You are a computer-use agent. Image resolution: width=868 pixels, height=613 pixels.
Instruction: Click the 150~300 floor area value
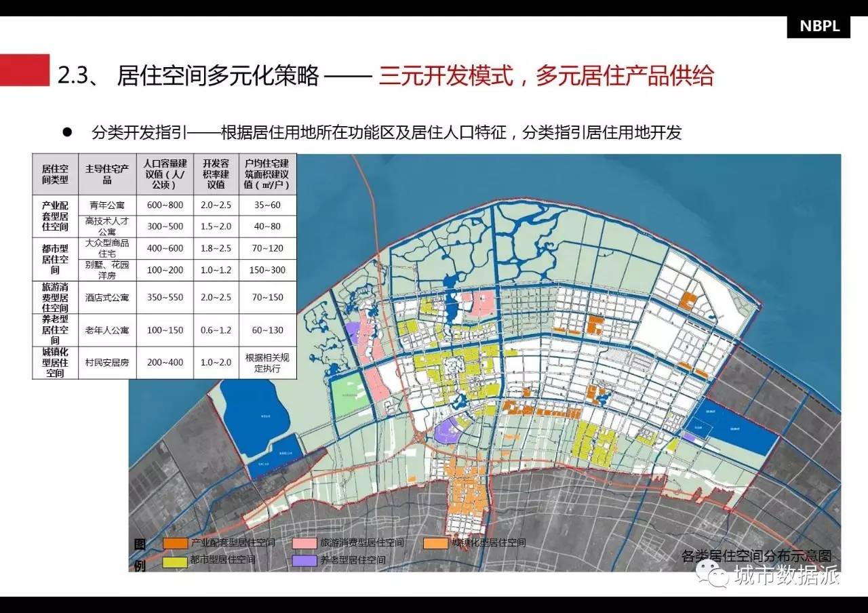pyautogui.click(x=267, y=270)
